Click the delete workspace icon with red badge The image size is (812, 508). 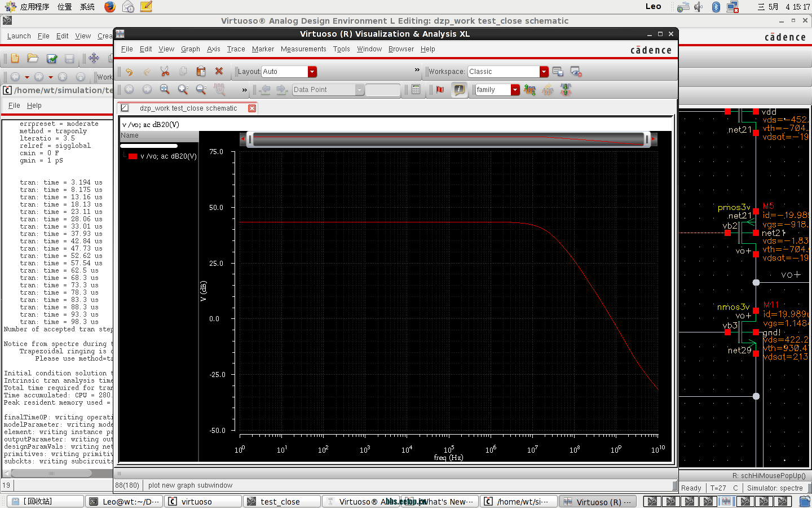(576, 72)
